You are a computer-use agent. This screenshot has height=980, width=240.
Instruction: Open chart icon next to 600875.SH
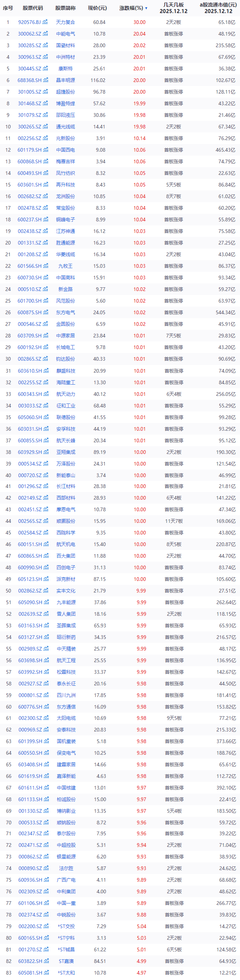[x=46, y=312]
